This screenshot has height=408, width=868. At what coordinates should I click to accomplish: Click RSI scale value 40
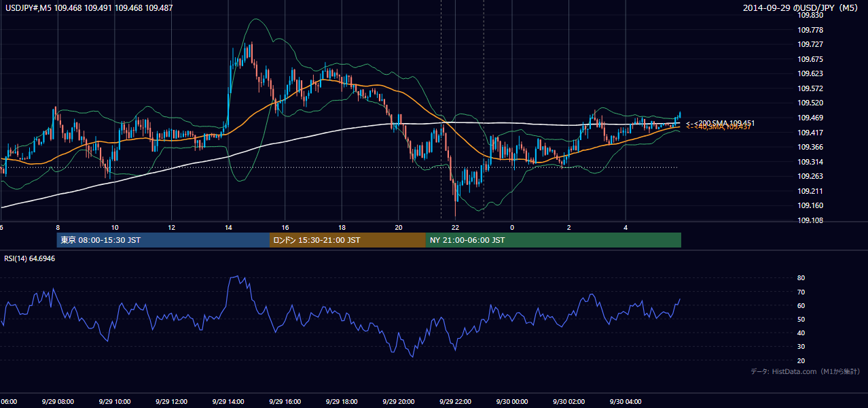coord(801,333)
